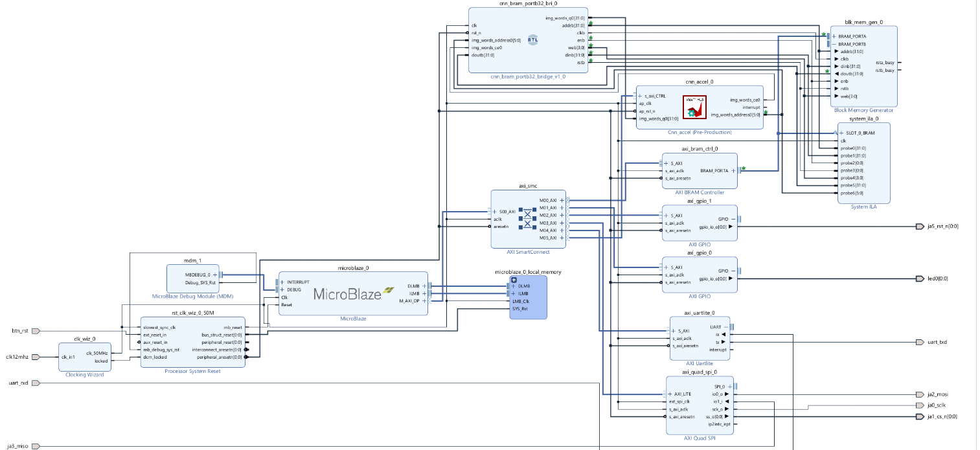Screen dimensions: 980x450
Task: Select the ja3_miso input port
Action: coord(36,446)
